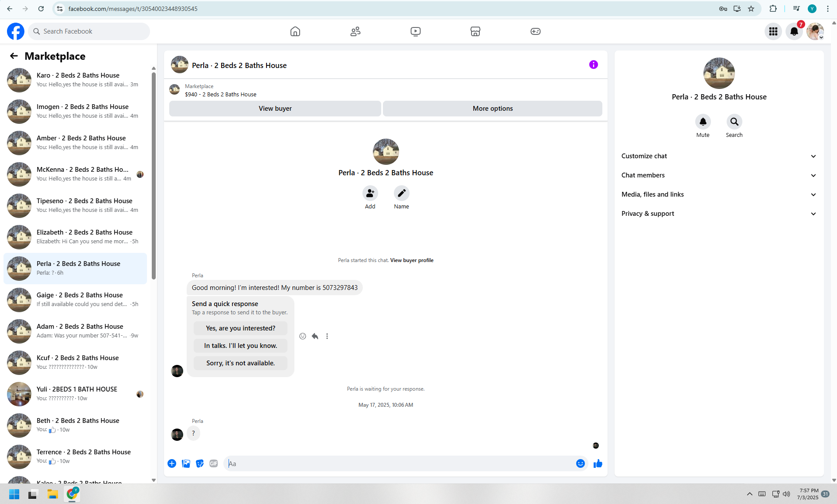Go back with Marketplace back arrow
This screenshot has height=504, width=837.
click(x=14, y=56)
